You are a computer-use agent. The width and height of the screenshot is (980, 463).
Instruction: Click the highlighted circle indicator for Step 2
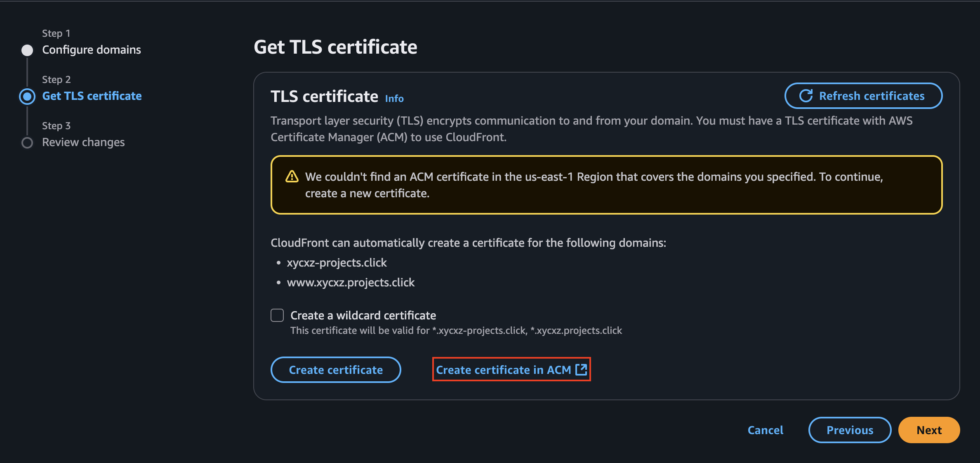click(x=27, y=96)
